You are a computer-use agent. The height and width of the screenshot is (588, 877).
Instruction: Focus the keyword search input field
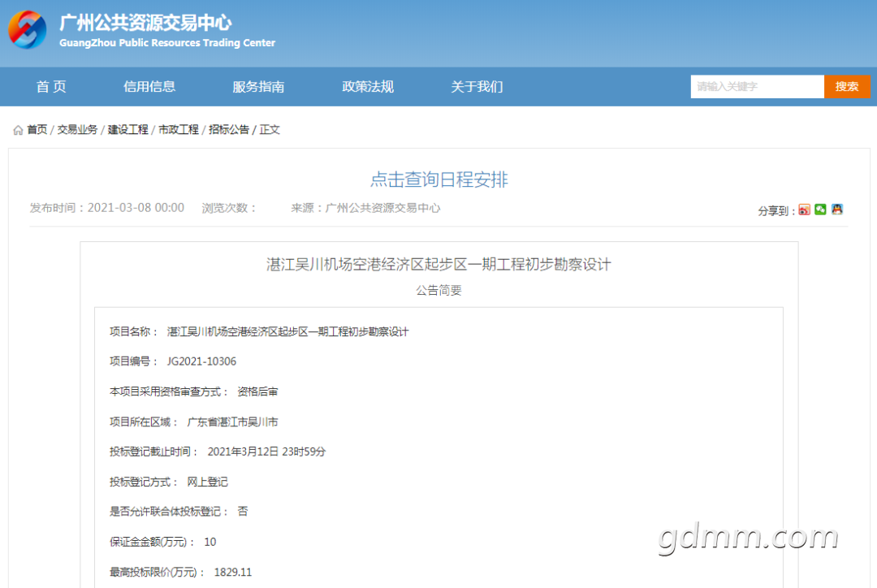[758, 87]
